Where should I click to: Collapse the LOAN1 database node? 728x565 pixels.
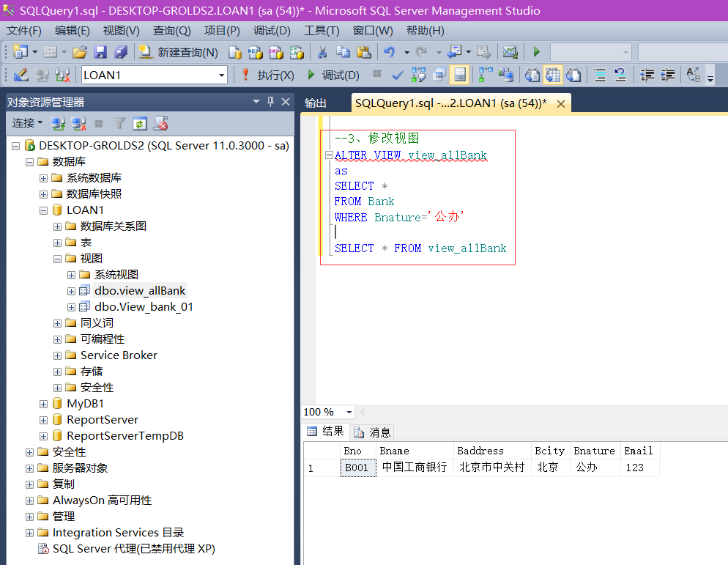(43, 210)
